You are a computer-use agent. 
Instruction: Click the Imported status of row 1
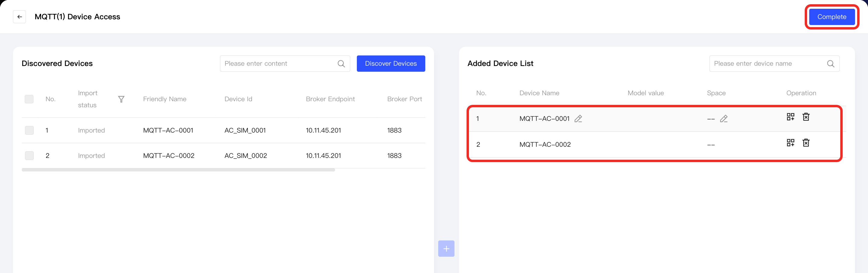(x=91, y=130)
